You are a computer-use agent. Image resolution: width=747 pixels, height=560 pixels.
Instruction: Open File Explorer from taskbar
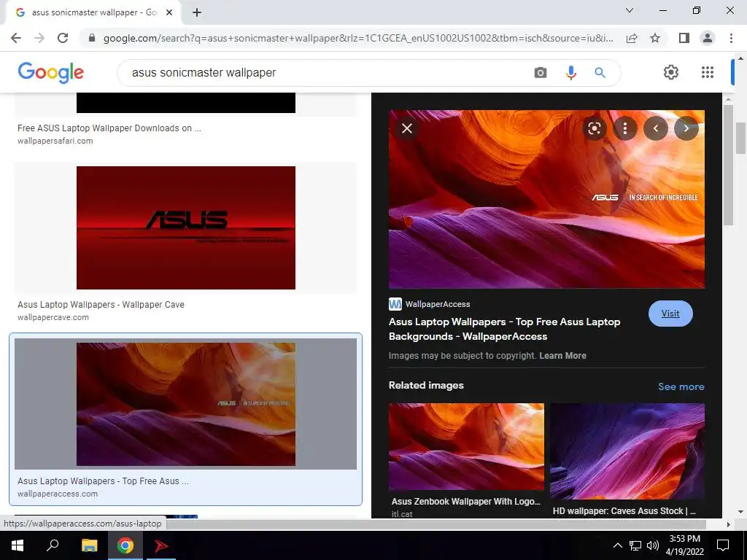pyautogui.click(x=89, y=545)
